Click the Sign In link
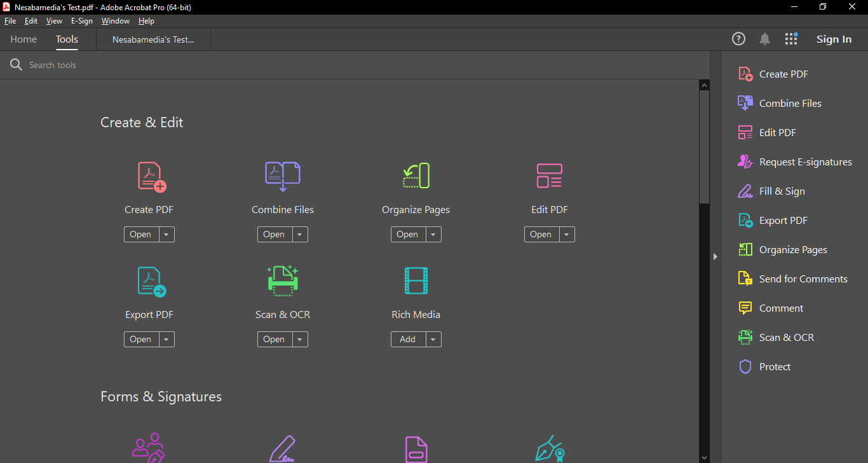Image resolution: width=868 pixels, height=463 pixels. point(834,39)
